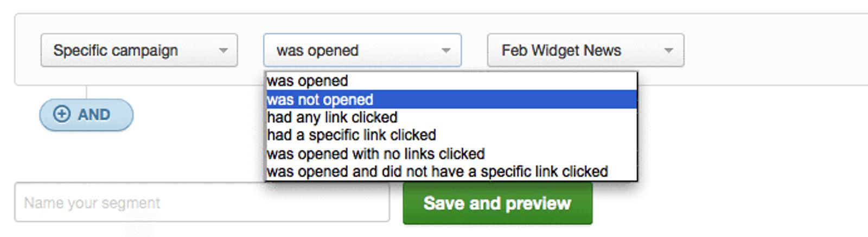
Task: Pick 'had a specific link clicked'
Action: pyautogui.click(x=352, y=135)
